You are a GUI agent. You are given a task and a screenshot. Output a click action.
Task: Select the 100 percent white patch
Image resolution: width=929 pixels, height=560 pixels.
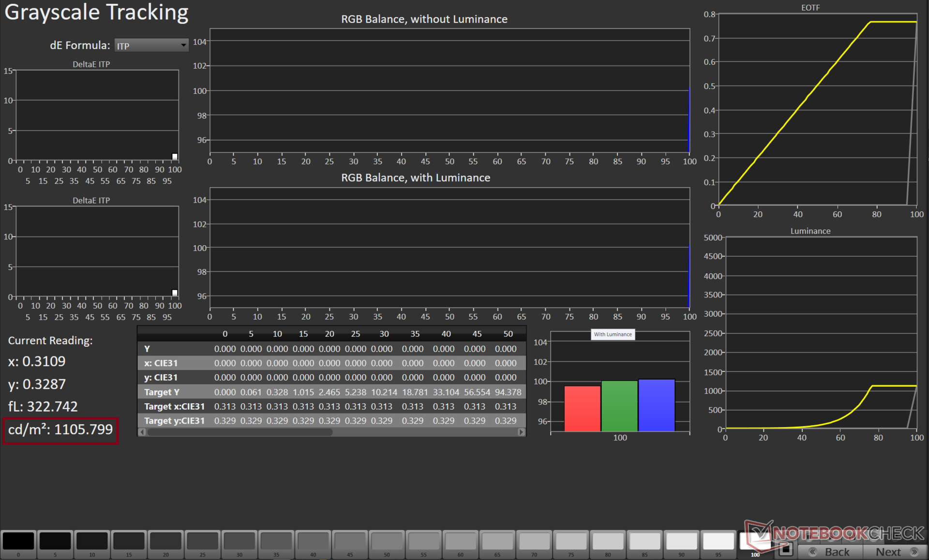pyautogui.click(x=755, y=541)
